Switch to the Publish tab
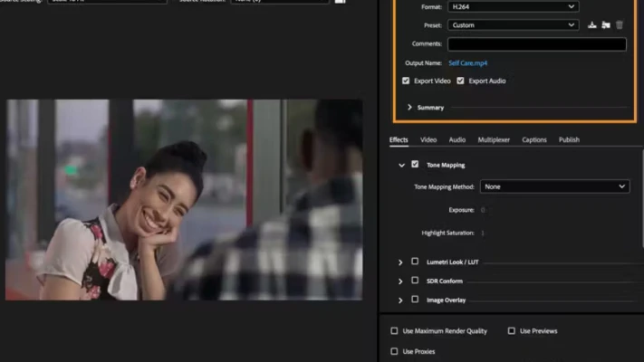This screenshot has width=644, height=362. tap(569, 140)
